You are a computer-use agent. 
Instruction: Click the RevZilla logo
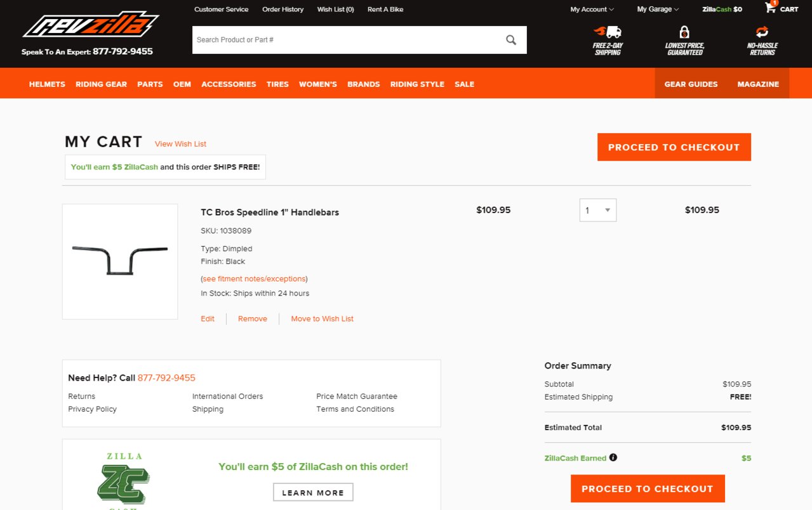pos(90,25)
